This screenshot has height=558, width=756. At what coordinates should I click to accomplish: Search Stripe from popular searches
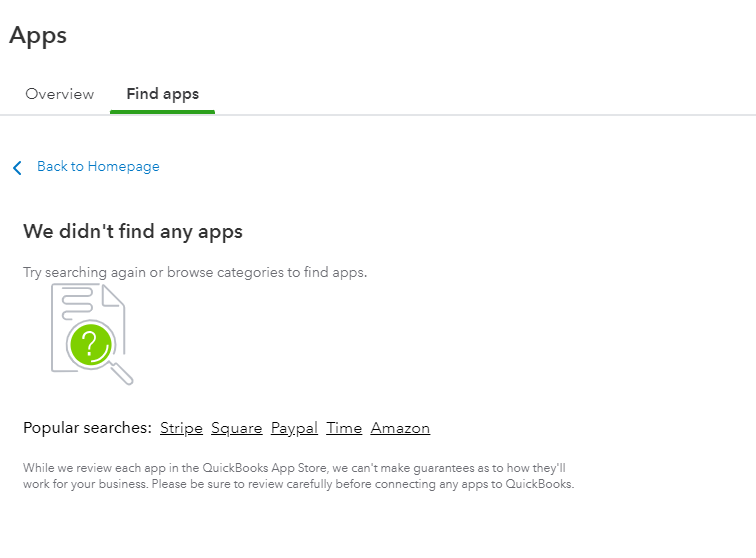[181, 428]
